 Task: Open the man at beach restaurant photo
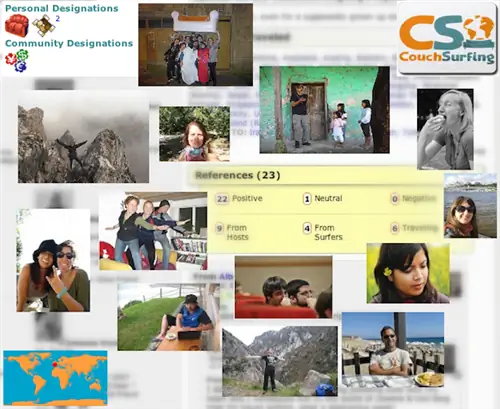[x=393, y=350]
